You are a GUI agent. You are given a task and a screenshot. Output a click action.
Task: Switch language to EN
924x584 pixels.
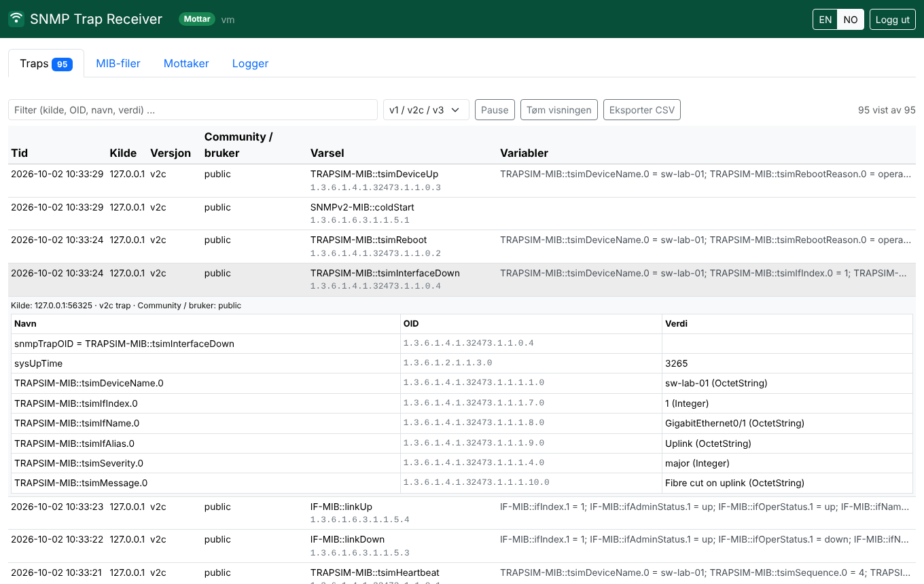pos(825,20)
